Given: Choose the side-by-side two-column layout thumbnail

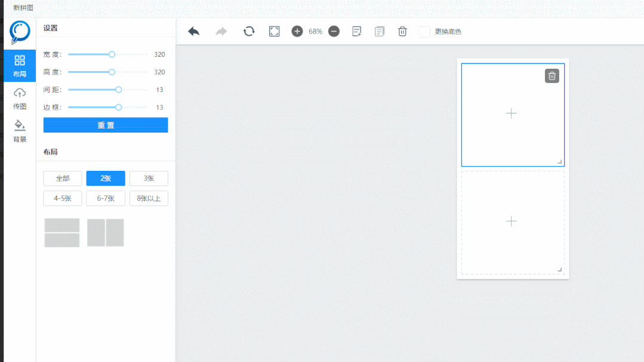Looking at the screenshot, I should (106, 232).
